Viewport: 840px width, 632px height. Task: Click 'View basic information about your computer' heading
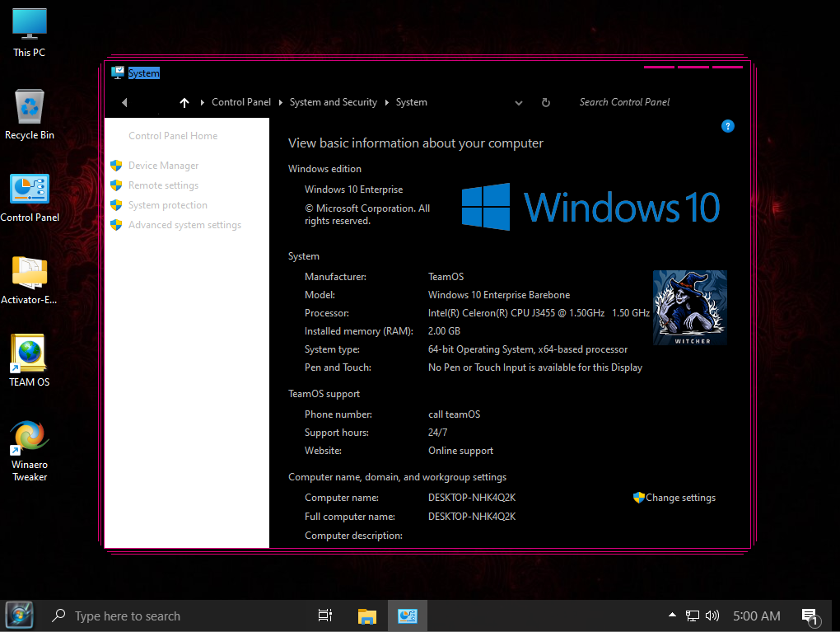click(x=416, y=143)
